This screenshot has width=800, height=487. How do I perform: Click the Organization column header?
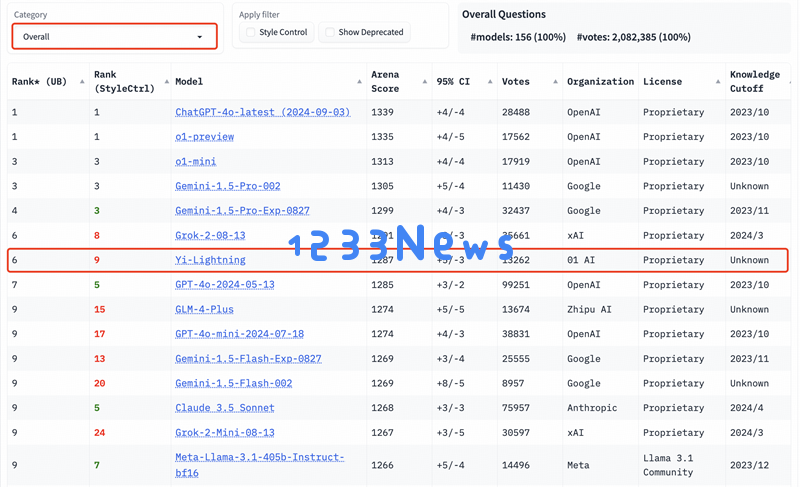click(600, 82)
